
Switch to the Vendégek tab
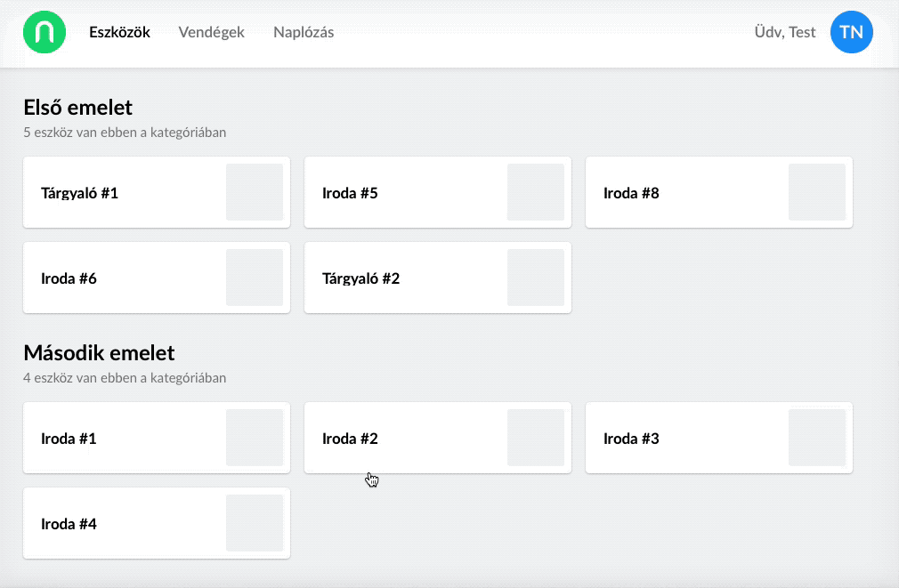(211, 33)
